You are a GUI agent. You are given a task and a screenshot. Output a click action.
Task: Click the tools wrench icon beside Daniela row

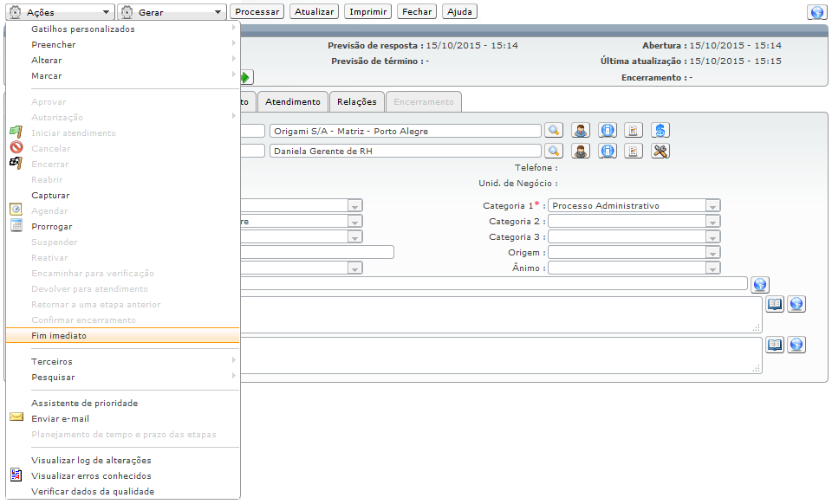pos(660,151)
